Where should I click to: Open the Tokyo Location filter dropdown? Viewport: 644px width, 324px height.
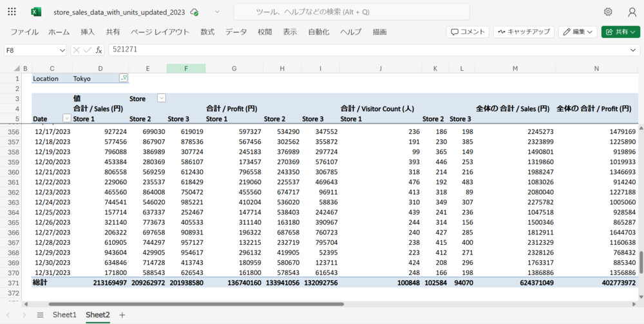[x=123, y=78]
